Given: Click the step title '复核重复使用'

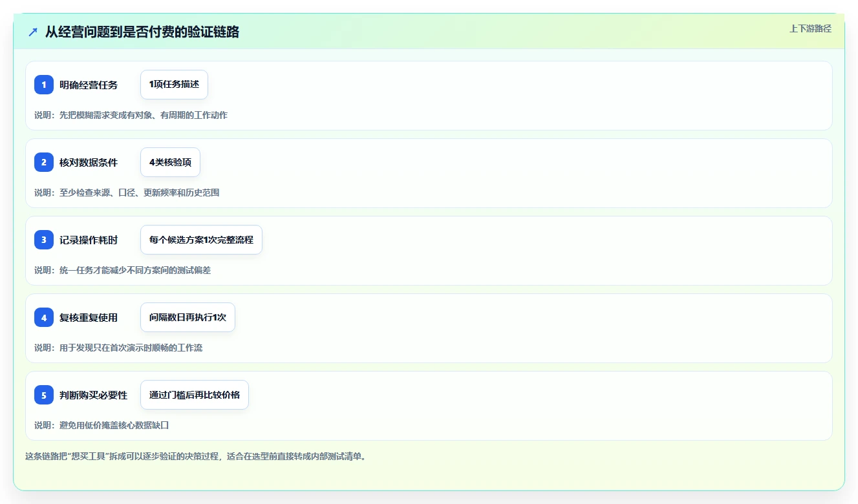Looking at the screenshot, I should [x=89, y=317].
